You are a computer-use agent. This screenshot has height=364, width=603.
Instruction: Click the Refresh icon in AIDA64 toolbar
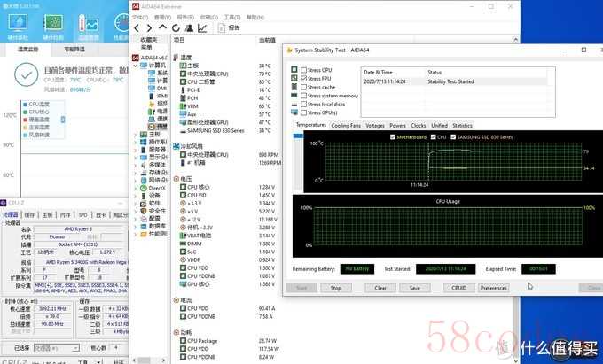176,27
